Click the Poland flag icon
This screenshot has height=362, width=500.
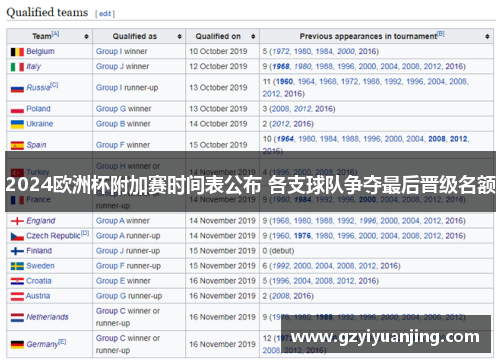(17, 109)
